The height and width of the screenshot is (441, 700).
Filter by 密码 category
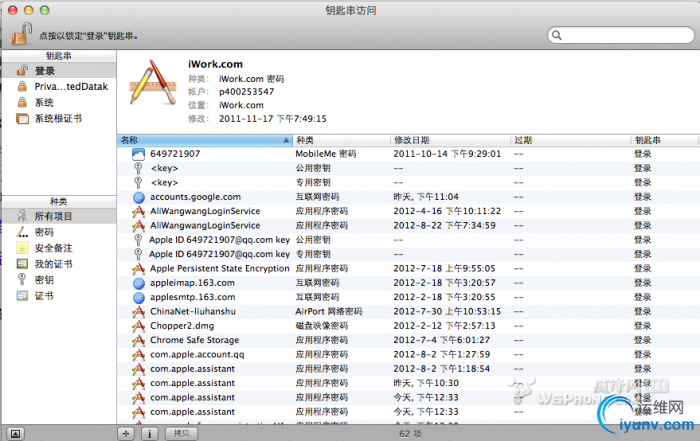[x=59, y=232]
